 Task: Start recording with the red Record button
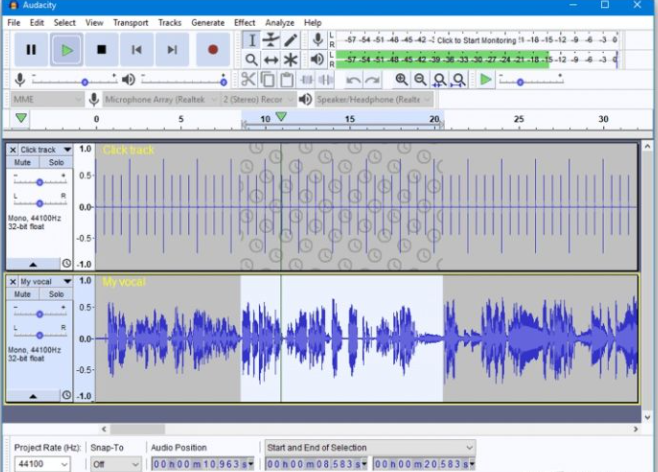(213, 50)
